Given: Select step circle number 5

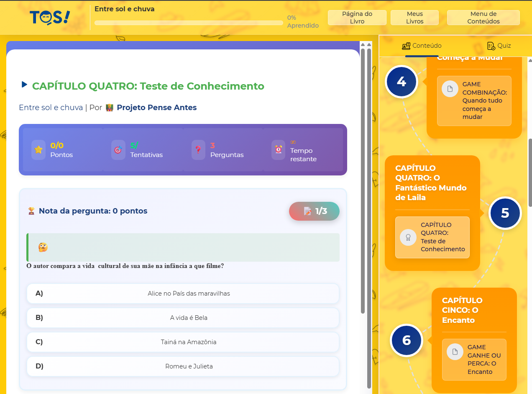Looking at the screenshot, I should coord(505,213).
